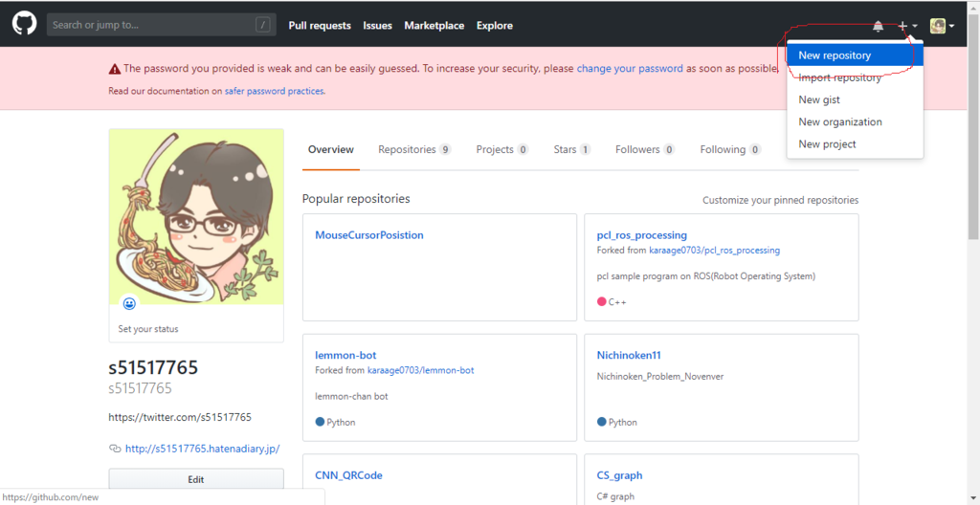This screenshot has height=505, width=980.
Task: Choose New gist
Action: (x=855, y=99)
